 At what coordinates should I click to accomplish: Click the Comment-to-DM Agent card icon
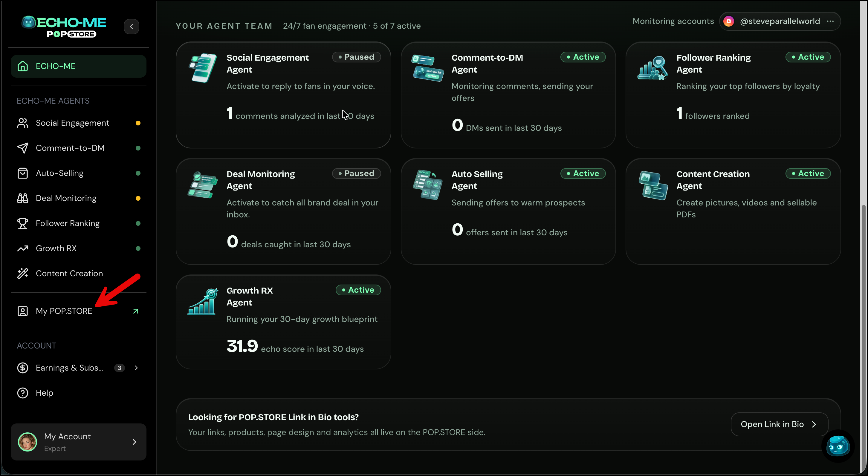point(427,68)
